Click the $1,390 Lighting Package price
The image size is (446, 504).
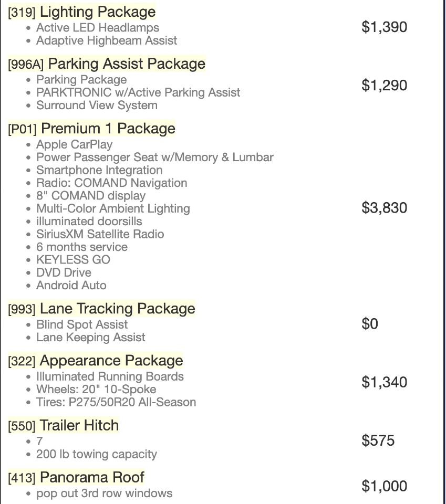point(384,27)
